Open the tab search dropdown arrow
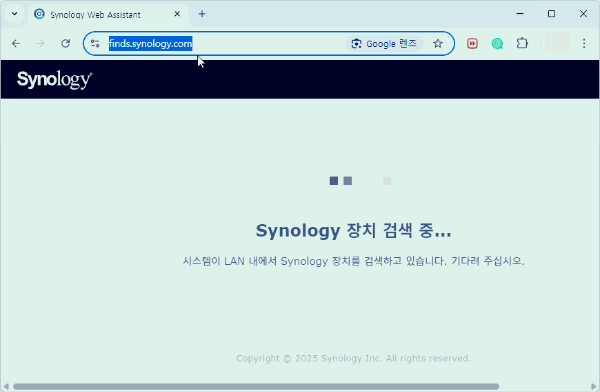Image resolution: width=600 pixels, height=392 pixels. click(15, 14)
